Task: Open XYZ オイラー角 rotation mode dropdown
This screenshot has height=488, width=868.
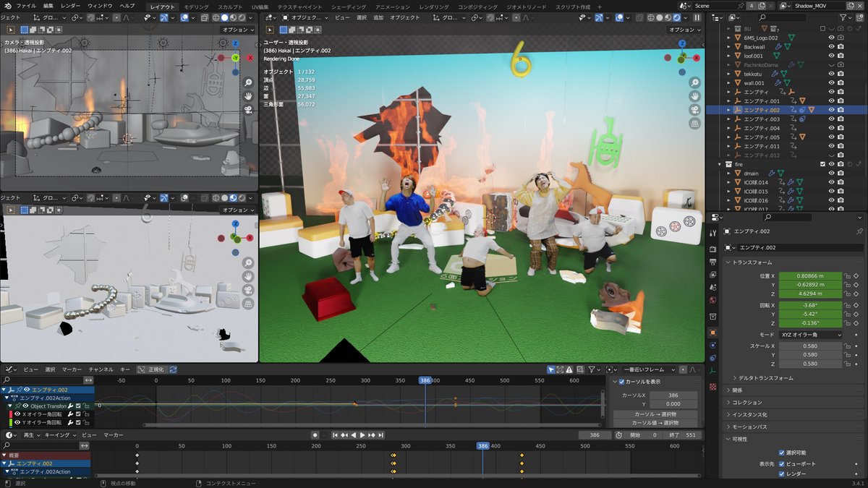Action: 810,335
